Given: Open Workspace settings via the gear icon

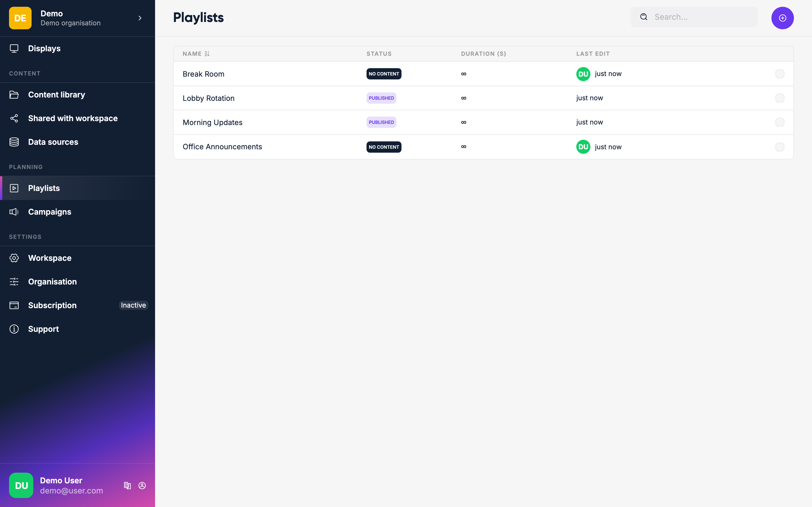Looking at the screenshot, I should (14, 258).
